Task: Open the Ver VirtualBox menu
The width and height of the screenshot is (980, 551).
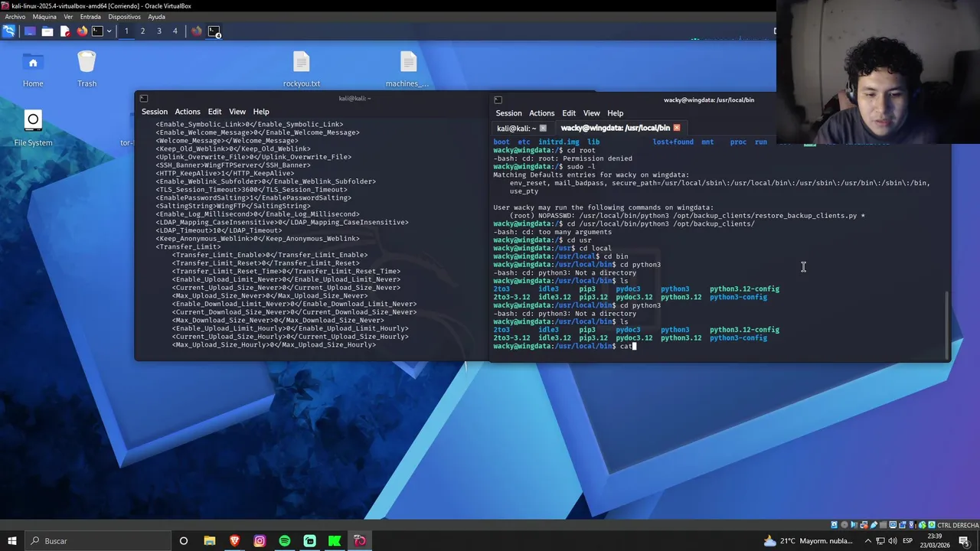Action: click(69, 17)
